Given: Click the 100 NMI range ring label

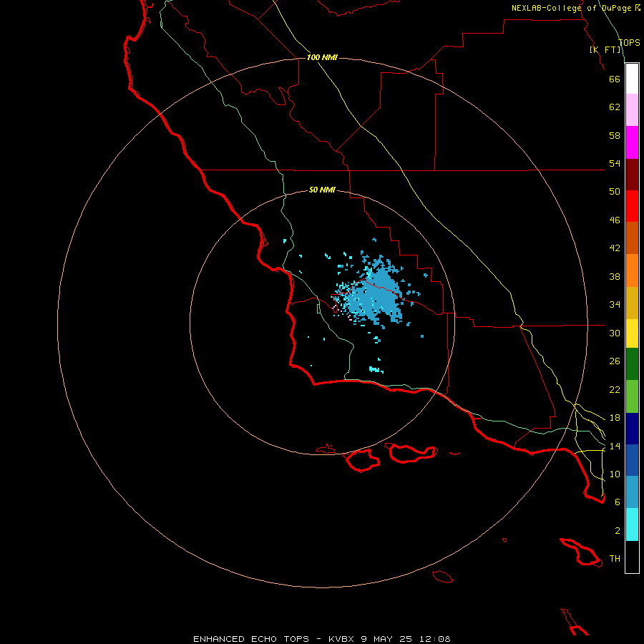Looking at the screenshot, I should 322,57.
